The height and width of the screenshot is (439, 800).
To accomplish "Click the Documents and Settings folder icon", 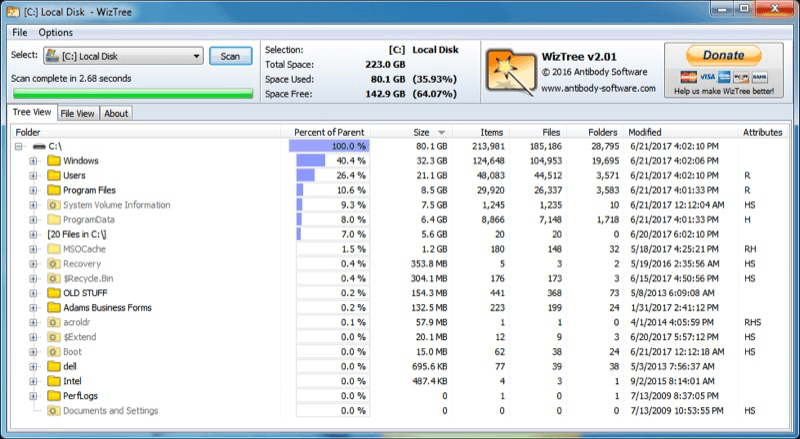I will (x=54, y=411).
